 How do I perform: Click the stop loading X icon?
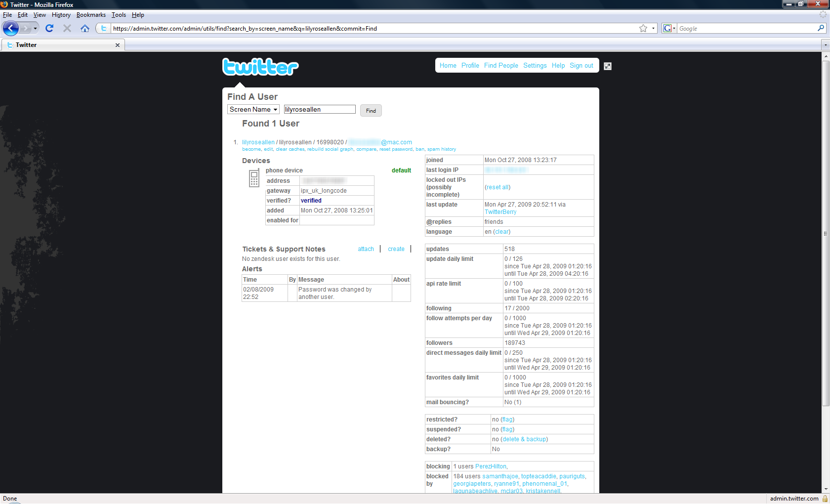pyautogui.click(x=67, y=29)
